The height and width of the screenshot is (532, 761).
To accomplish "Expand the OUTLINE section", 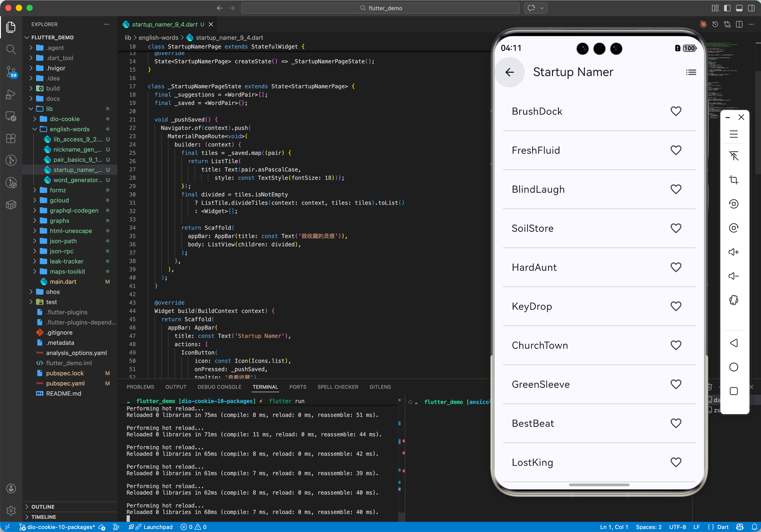I will [x=43, y=507].
